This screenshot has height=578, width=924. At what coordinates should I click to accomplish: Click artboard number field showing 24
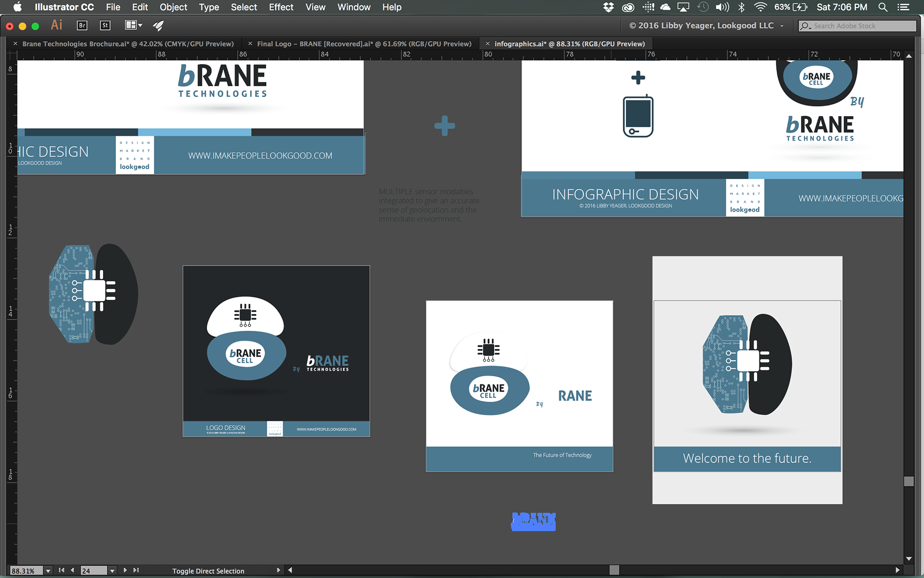click(94, 571)
